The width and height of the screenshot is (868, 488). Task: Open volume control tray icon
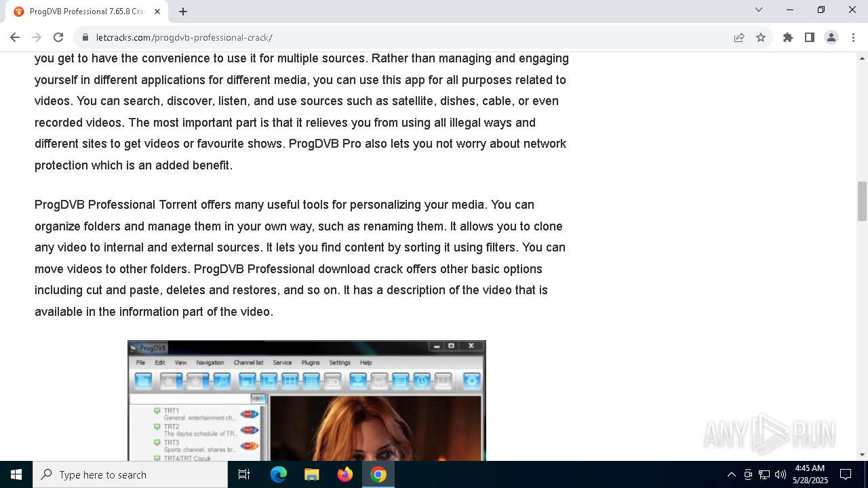click(781, 474)
